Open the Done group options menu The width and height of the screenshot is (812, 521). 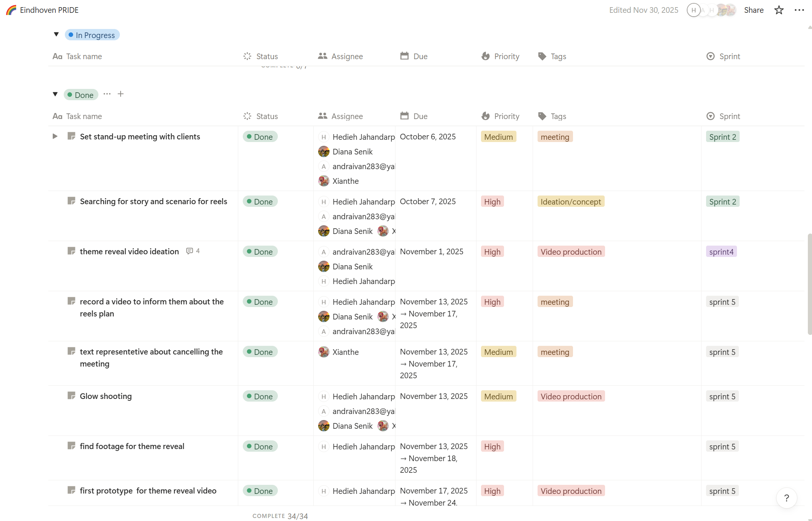tap(107, 94)
